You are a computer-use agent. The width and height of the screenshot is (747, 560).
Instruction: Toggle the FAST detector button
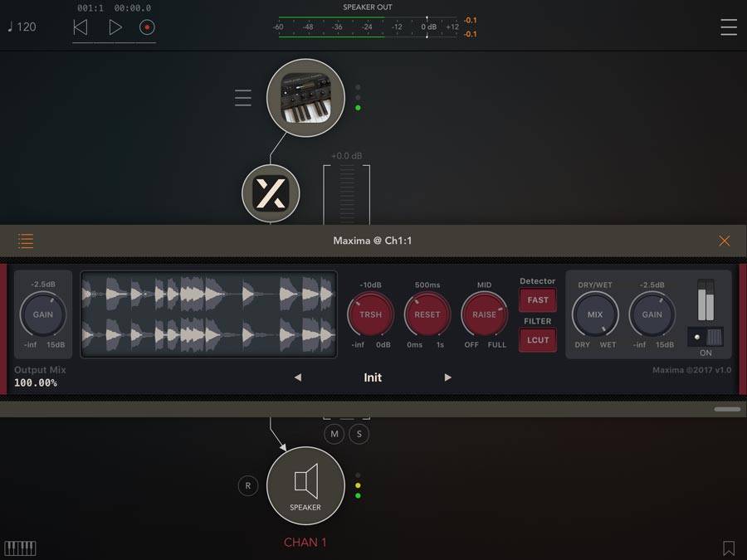(538, 299)
